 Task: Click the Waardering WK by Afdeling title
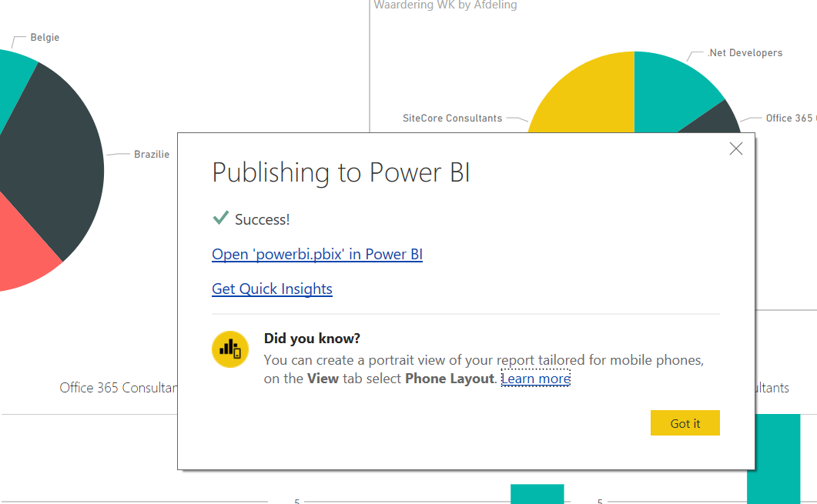click(446, 5)
